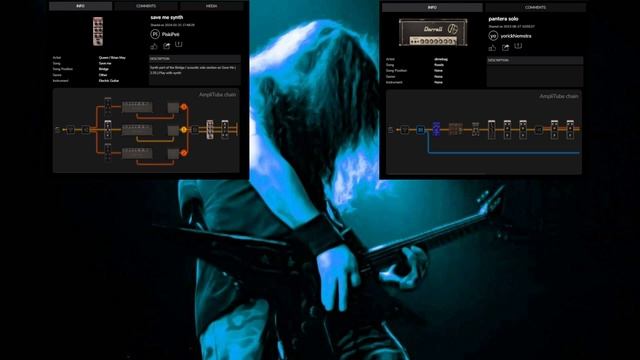Open PokiPoti username link
This screenshot has height=360, width=640.
(x=171, y=34)
